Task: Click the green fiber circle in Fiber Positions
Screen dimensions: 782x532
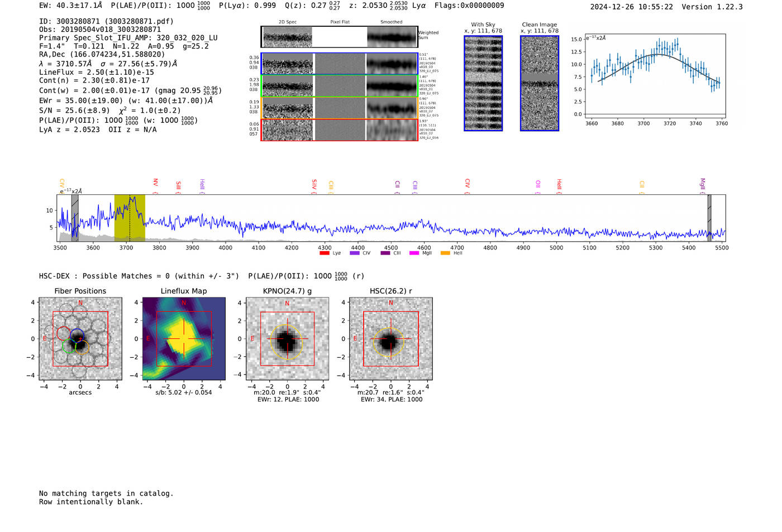Action: click(69, 346)
